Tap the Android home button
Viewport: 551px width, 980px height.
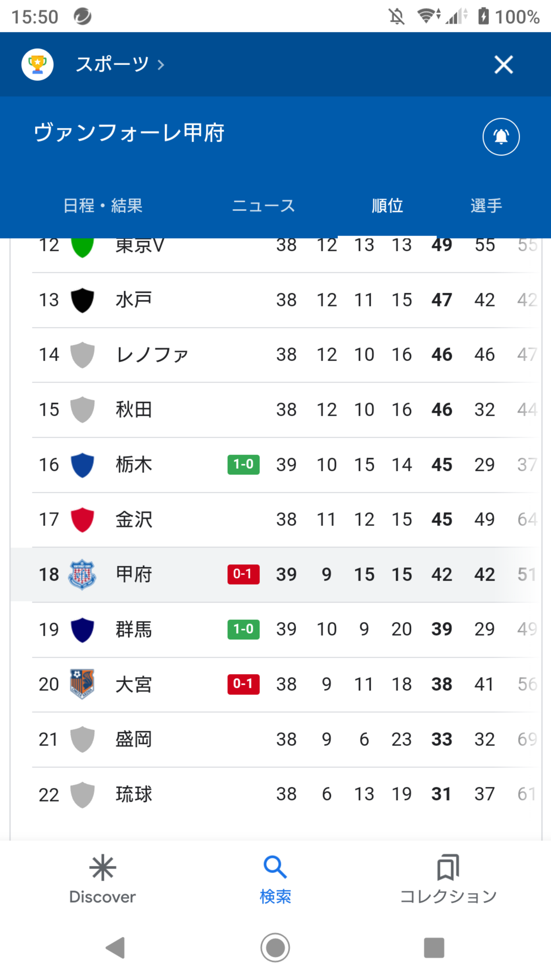pyautogui.click(x=275, y=947)
